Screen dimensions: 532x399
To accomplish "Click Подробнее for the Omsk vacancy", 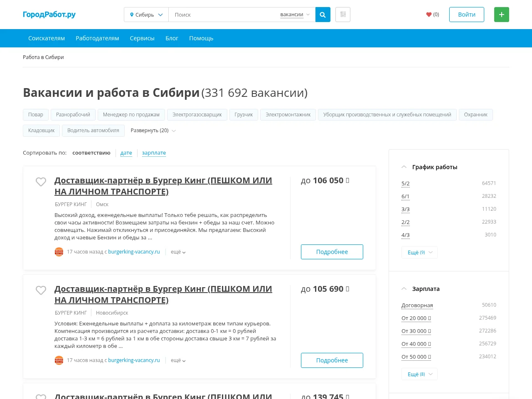I will click(332, 252).
